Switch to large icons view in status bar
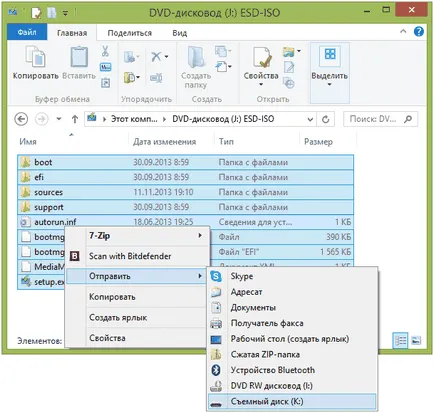Viewport: 434px width, 413px height. pos(416,341)
